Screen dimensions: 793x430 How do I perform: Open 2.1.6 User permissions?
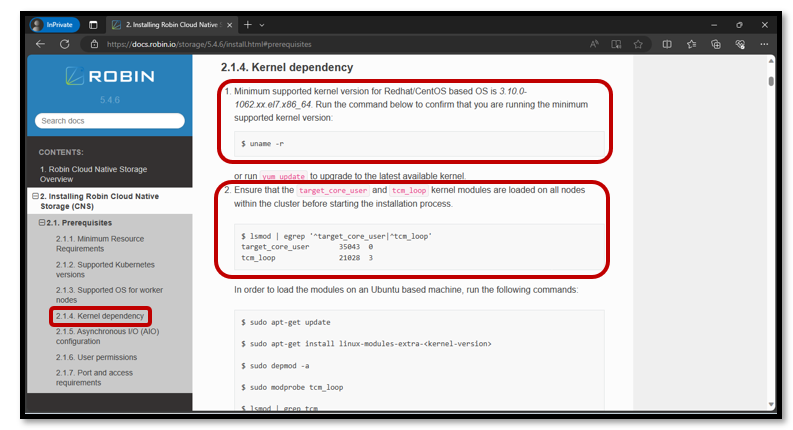[97, 357]
